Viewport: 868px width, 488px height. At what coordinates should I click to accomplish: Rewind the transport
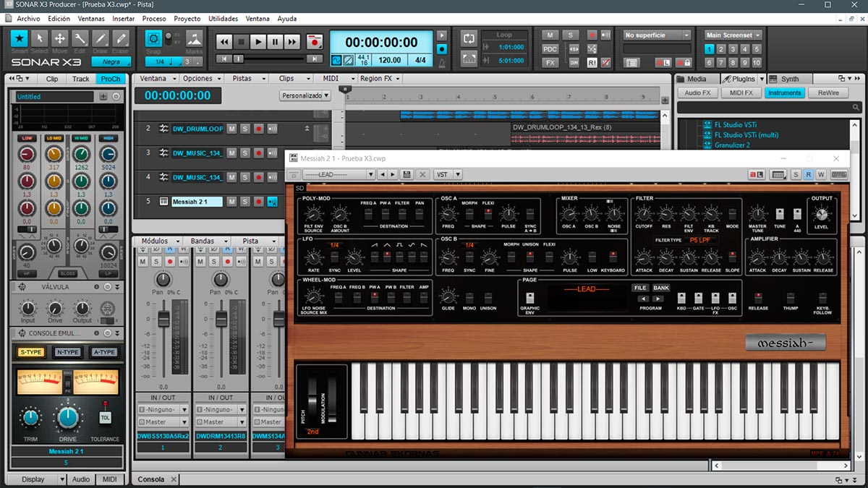click(225, 43)
